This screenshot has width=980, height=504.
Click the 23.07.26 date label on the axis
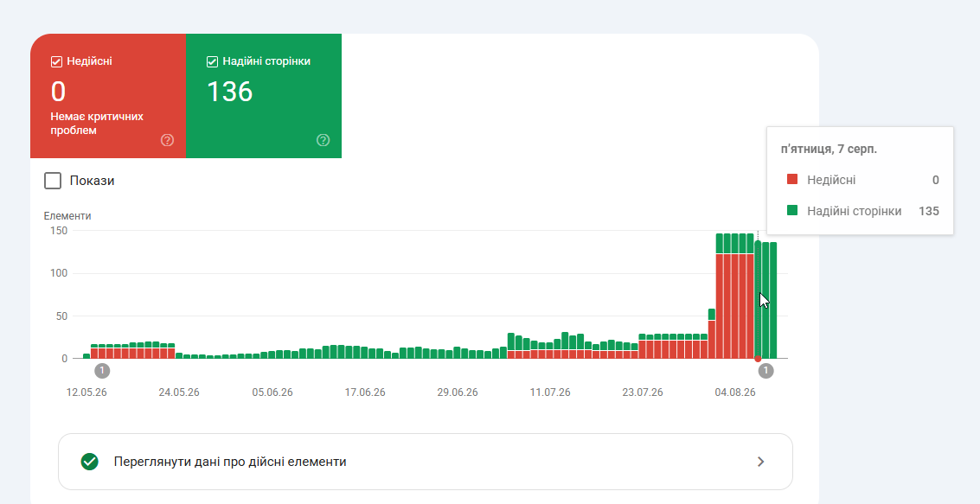(x=643, y=392)
